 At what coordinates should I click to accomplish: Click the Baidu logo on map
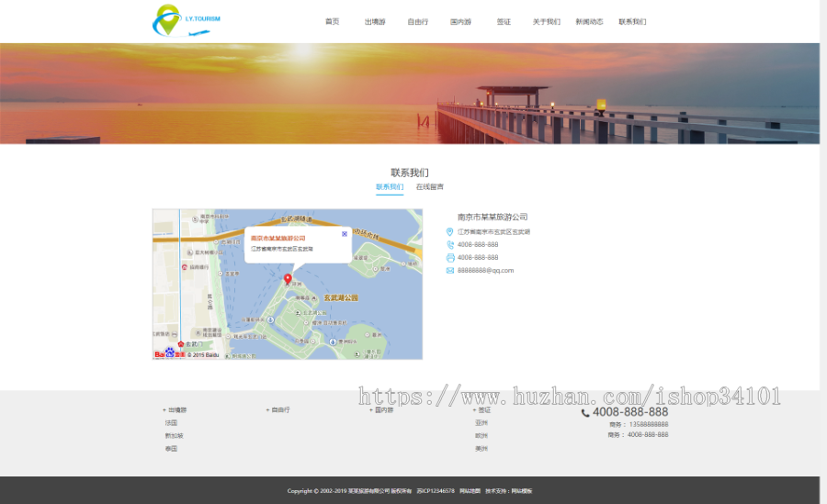pyautogui.click(x=169, y=353)
